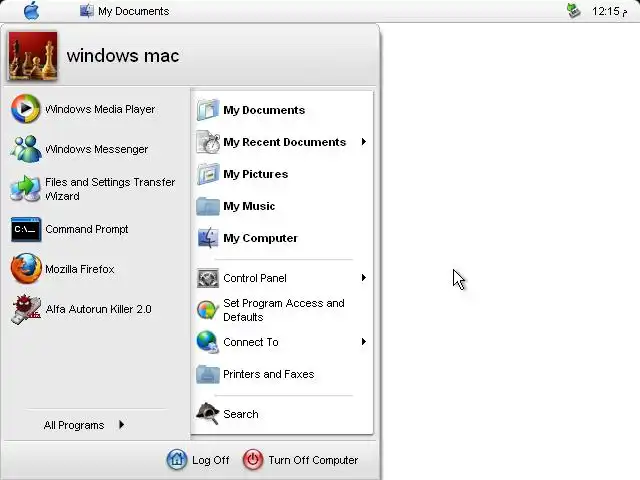Open the Apple logo start button
Viewport: 640px width, 480px height.
(31, 11)
